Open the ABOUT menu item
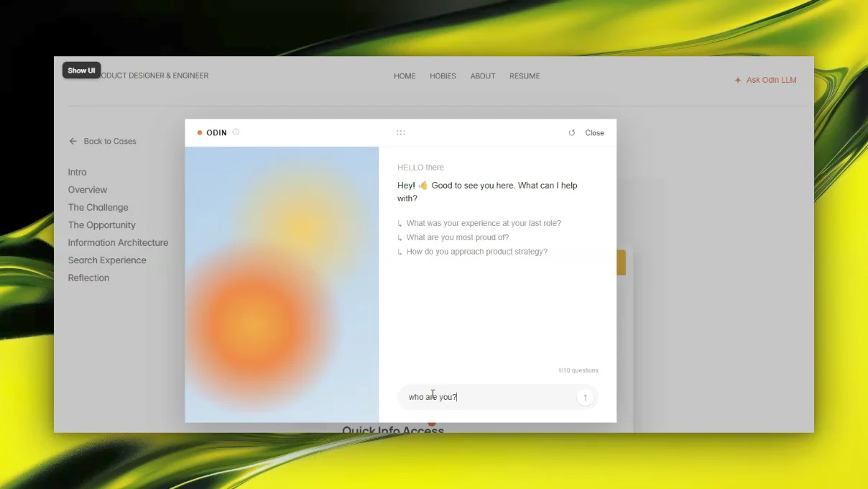The width and height of the screenshot is (868, 489). [483, 76]
